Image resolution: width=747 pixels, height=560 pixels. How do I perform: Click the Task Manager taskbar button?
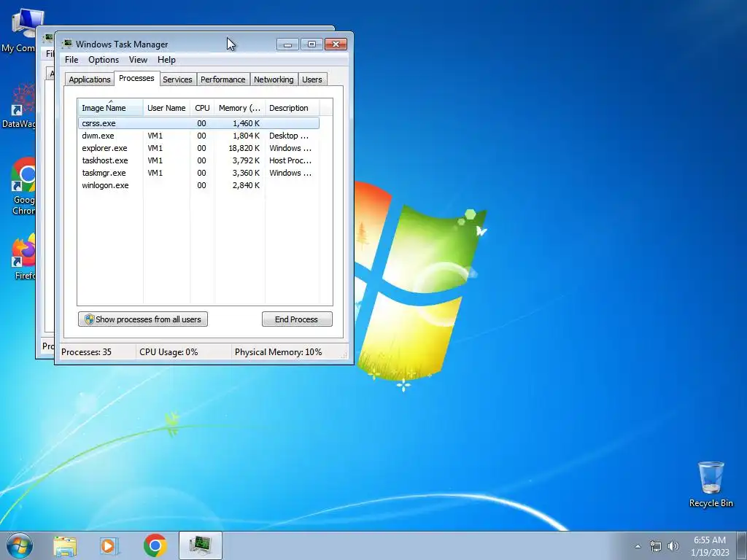click(201, 545)
